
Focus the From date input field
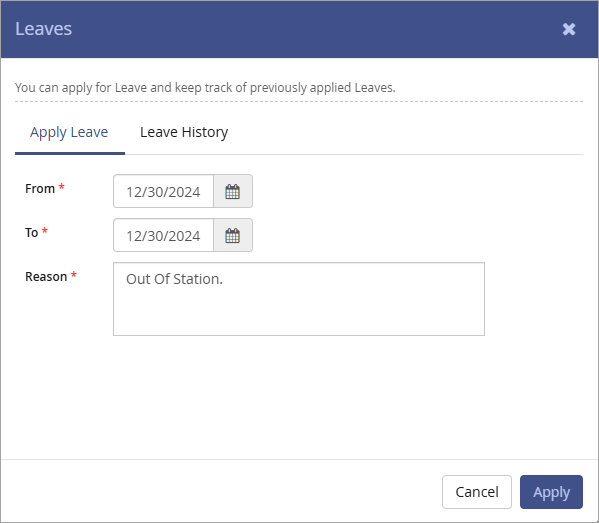pos(164,191)
